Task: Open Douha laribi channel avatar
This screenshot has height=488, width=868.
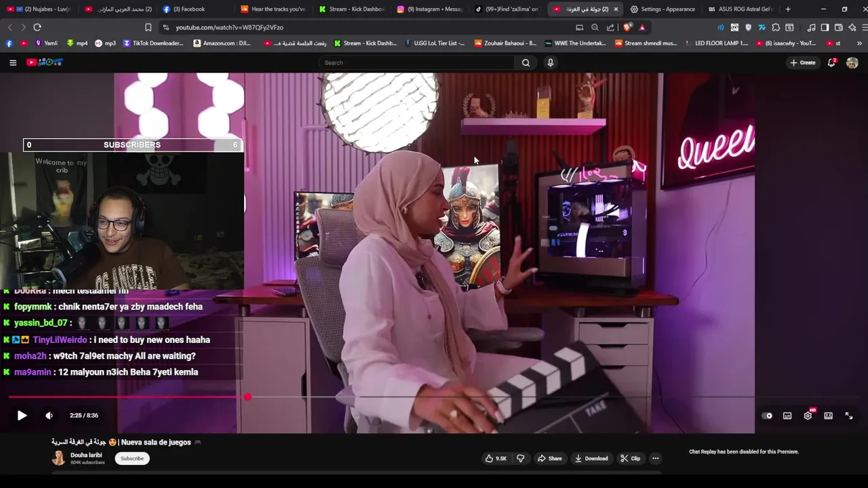Action: coord(59,458)
